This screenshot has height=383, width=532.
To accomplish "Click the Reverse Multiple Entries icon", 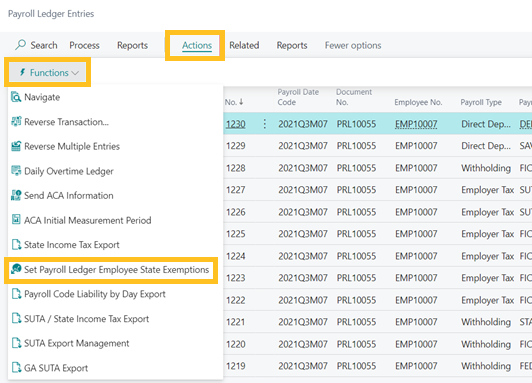I will click(16, 146).
